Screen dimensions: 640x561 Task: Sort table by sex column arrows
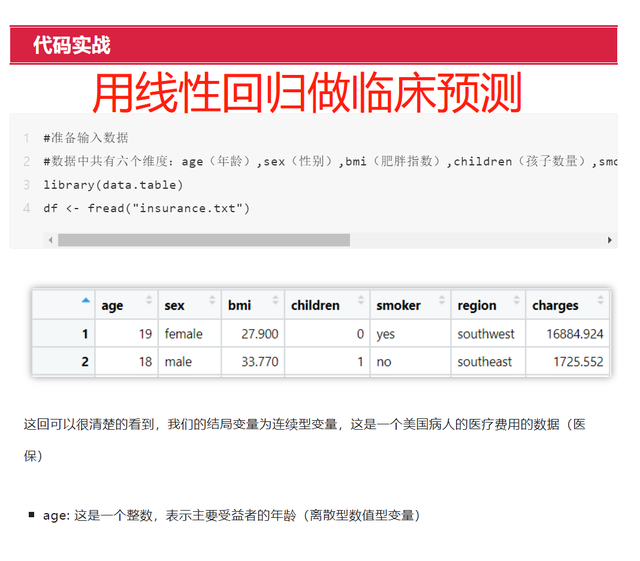click(x=212, y=300)
